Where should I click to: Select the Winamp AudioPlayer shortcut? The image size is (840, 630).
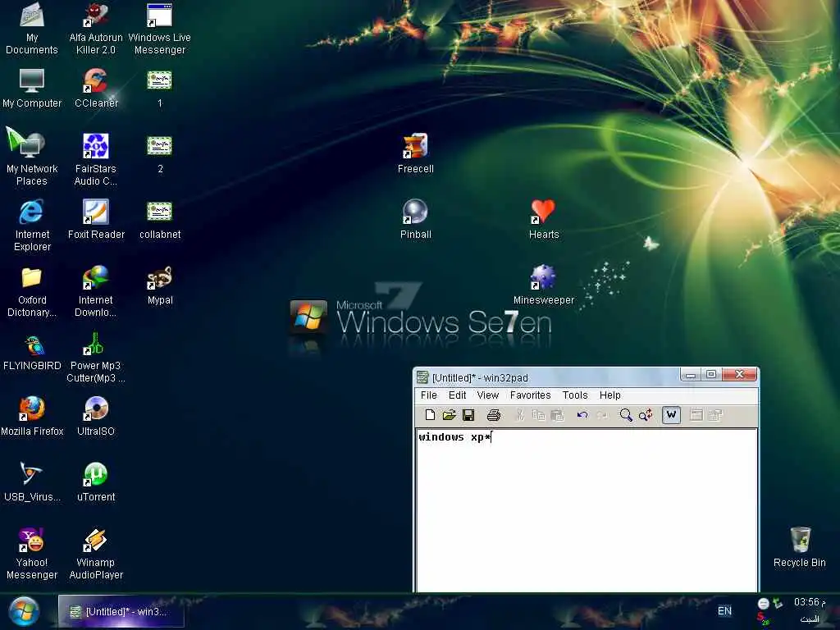tap(96, 555)
